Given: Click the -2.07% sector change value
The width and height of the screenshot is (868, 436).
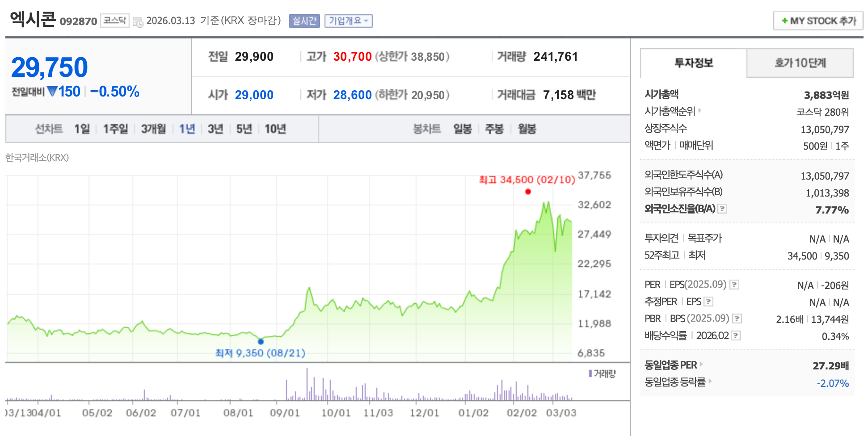Looking at the screenshot, I should coord(833,383).
